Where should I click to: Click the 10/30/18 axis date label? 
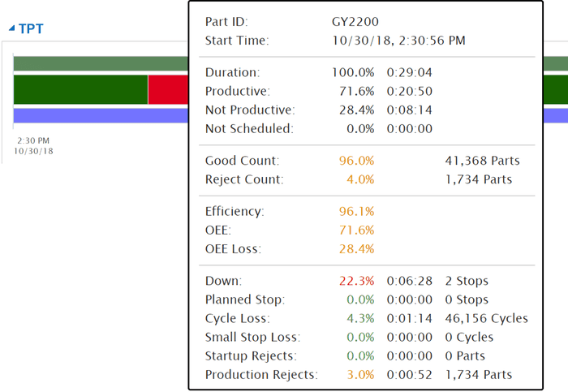point(33,151)
